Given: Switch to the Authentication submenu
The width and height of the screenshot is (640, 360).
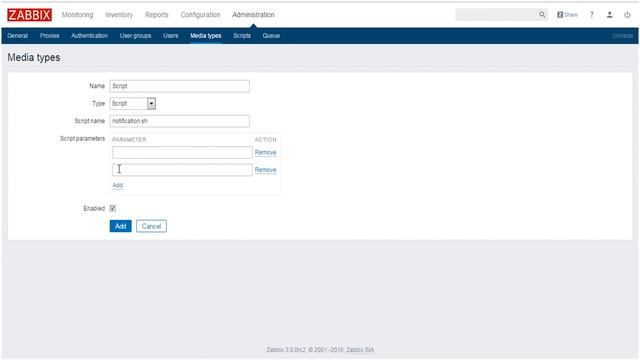Looking at the screenshot, I should click(89, 36).
